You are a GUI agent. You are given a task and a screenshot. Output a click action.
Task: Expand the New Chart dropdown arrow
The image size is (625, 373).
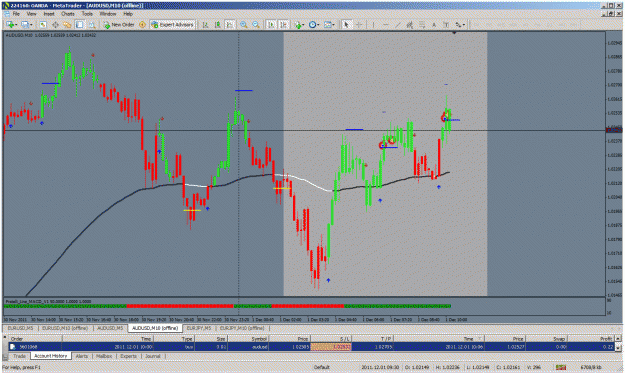pyautogui.click(x=16, y=25)
